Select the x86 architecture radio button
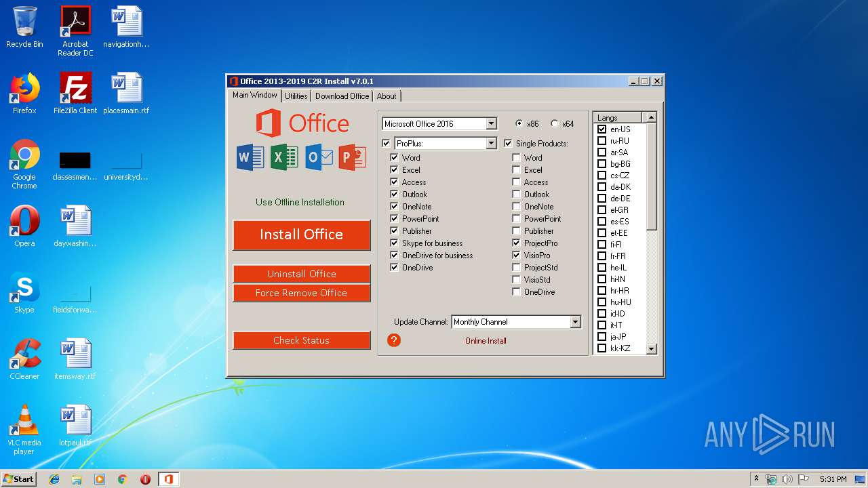868x488 pixels. [519, 123]
